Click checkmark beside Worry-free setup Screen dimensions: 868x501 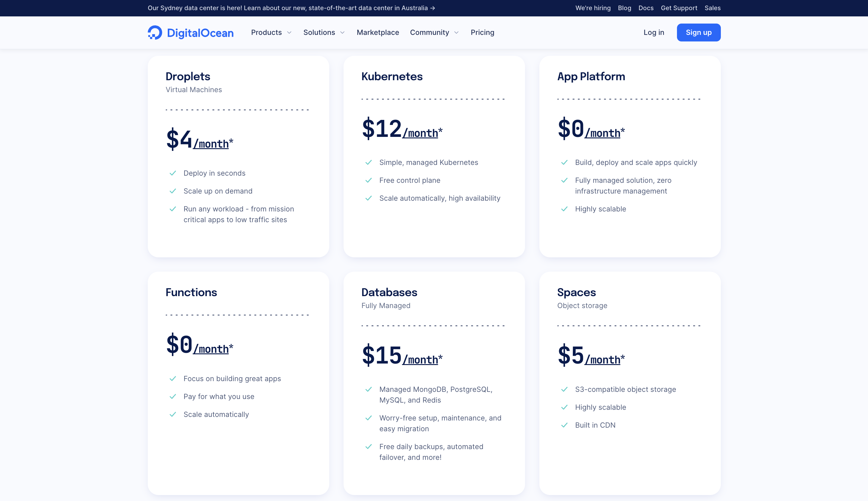point(368,418)
